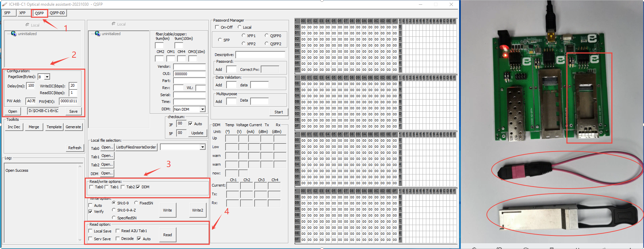Viewport: 644px width, 249px height.
Task: Open the XFP tab
Action: [22, 13]
